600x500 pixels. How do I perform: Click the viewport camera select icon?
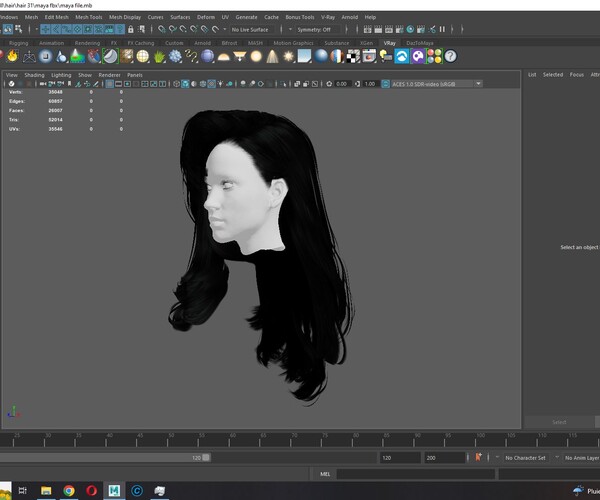(43, 84)
